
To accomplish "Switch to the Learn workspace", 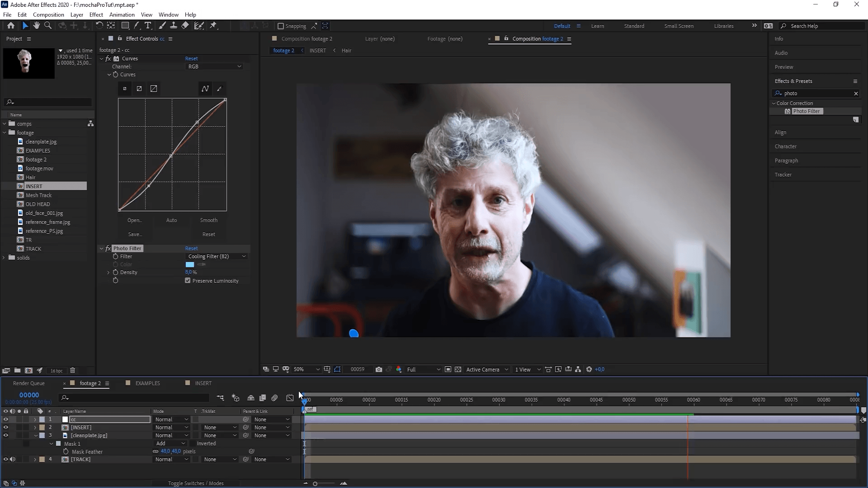I will click(x=598, y=26).
